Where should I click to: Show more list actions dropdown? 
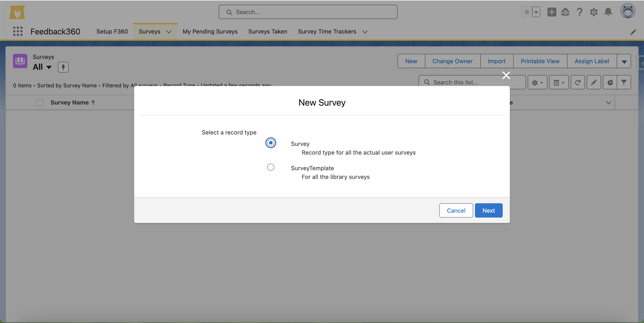pos(624,61)
